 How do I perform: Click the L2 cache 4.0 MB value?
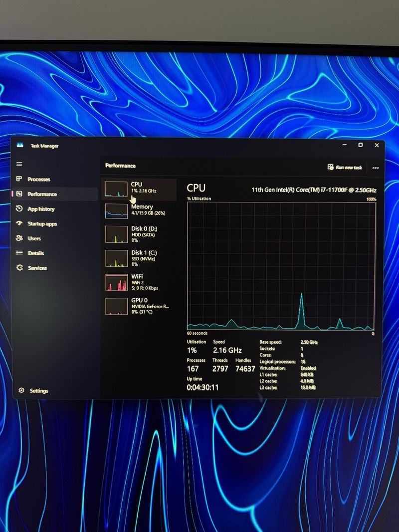click(307, 381)
